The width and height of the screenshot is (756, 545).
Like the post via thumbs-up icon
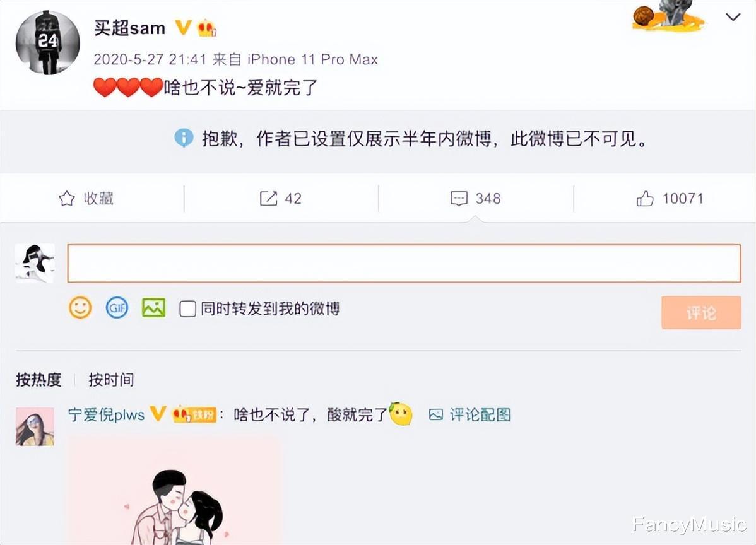coord(645,198)
